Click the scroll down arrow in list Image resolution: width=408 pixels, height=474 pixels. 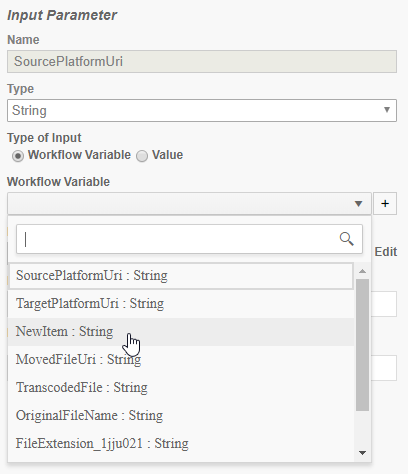tap(362, 453)
